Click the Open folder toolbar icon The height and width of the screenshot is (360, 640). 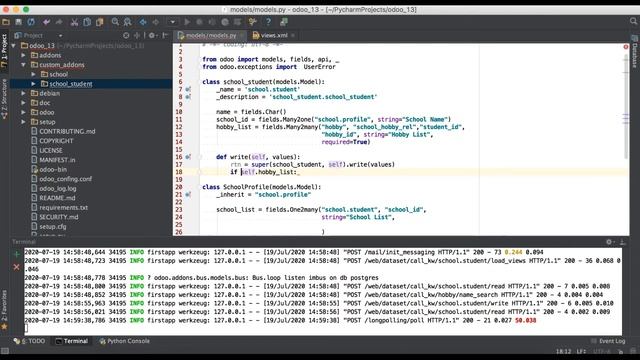point(6,22)
